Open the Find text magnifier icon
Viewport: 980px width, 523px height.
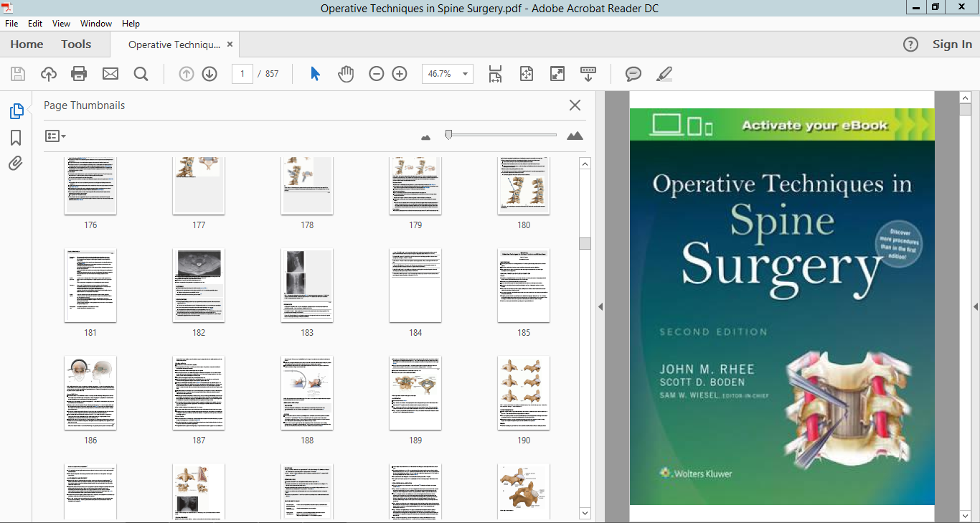click(x=141, y=74)
